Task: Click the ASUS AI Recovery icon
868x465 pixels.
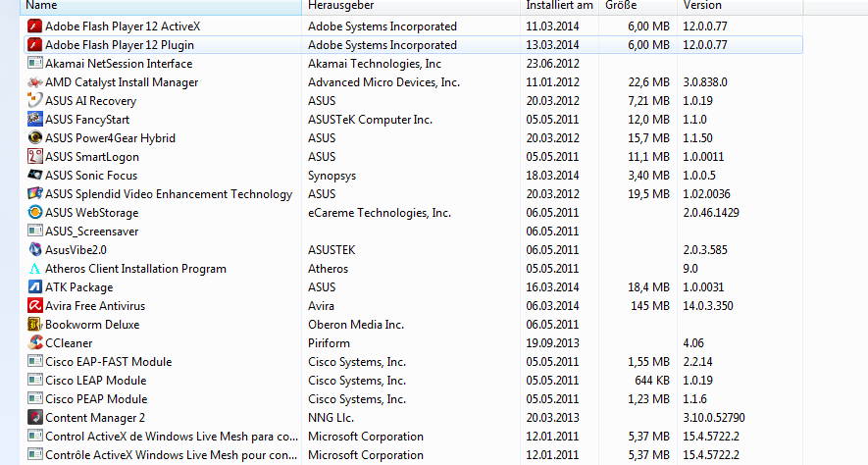Action: [35, 101]
